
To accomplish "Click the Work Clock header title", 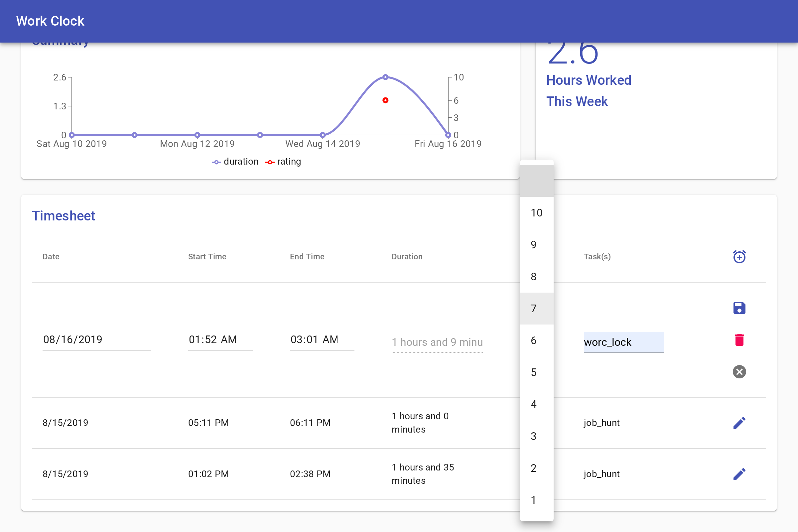I will [x=50, y=21].
